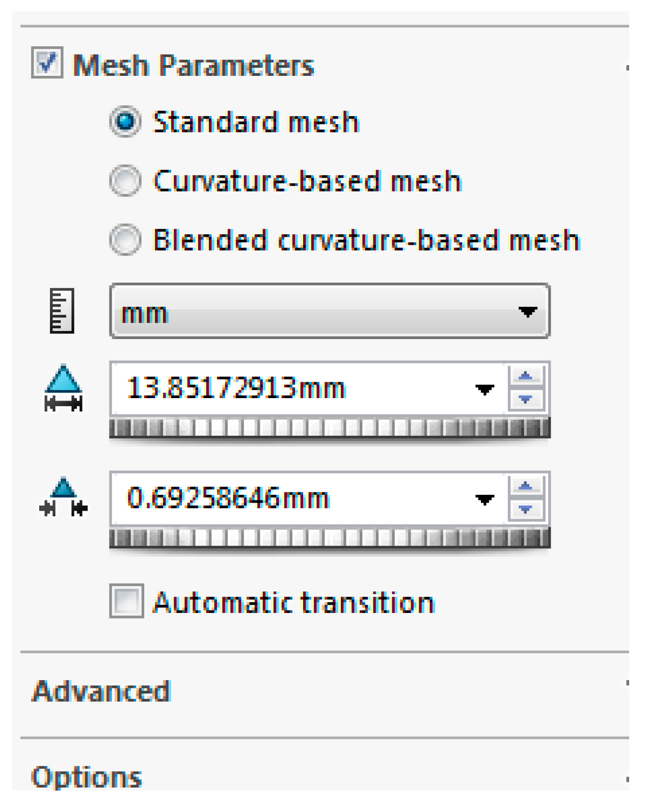The height and width of the screenshot is (812, 648).
Task: Decrease global size with down spinner arrow
Action: [x=526, y=400]
